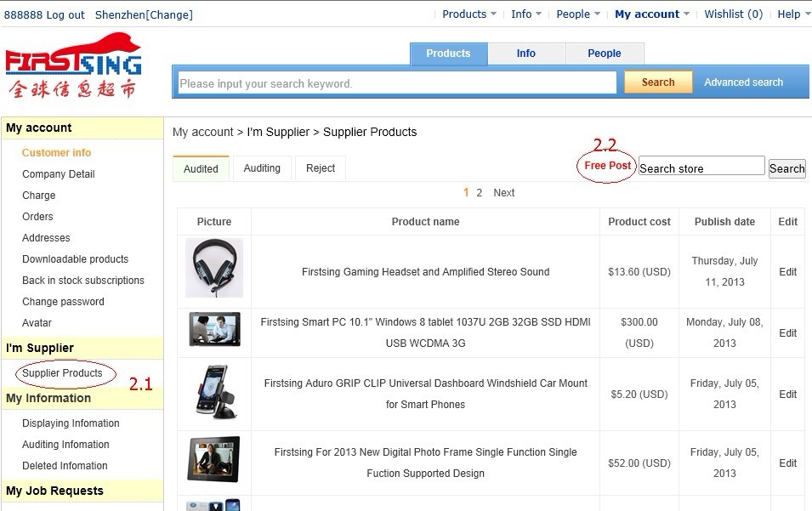Expand the People dropdown in top bar

point(578,14)
